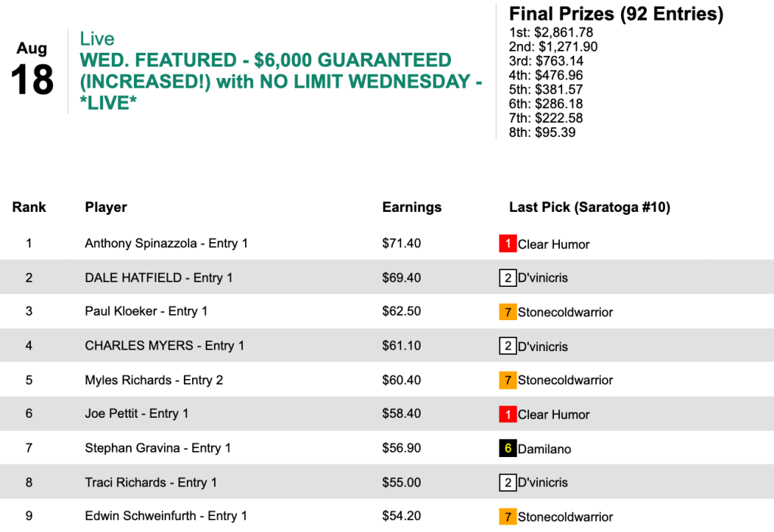The height and width of the screenshot is (532, 774).
Task: Click red 1 badge beside Anthony Spinazzola's pick
Action: [507, 244]
